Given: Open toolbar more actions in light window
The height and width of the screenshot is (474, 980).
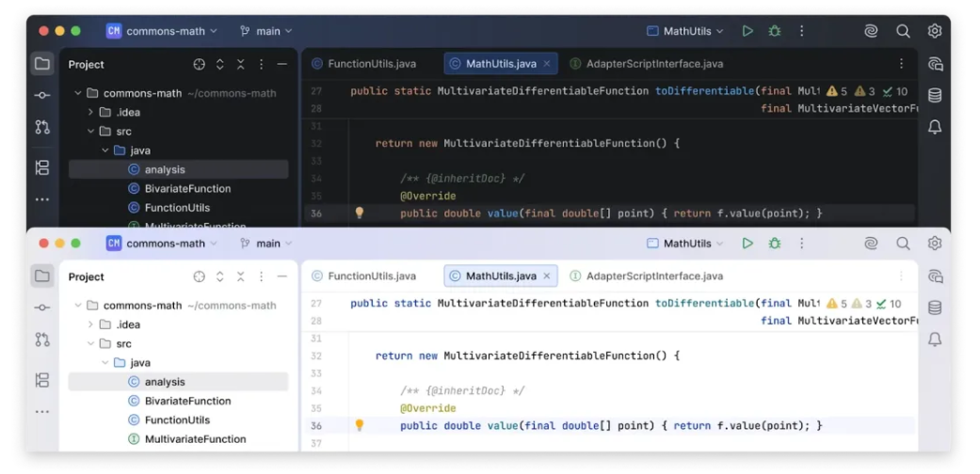Looking at the screenshot, I should (x=802, y=243).
